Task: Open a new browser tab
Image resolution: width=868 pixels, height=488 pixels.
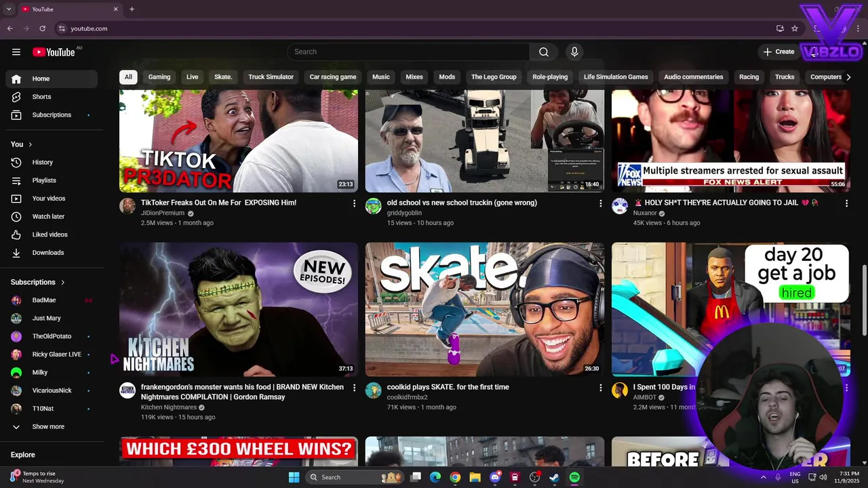Action: pos(132,9)
